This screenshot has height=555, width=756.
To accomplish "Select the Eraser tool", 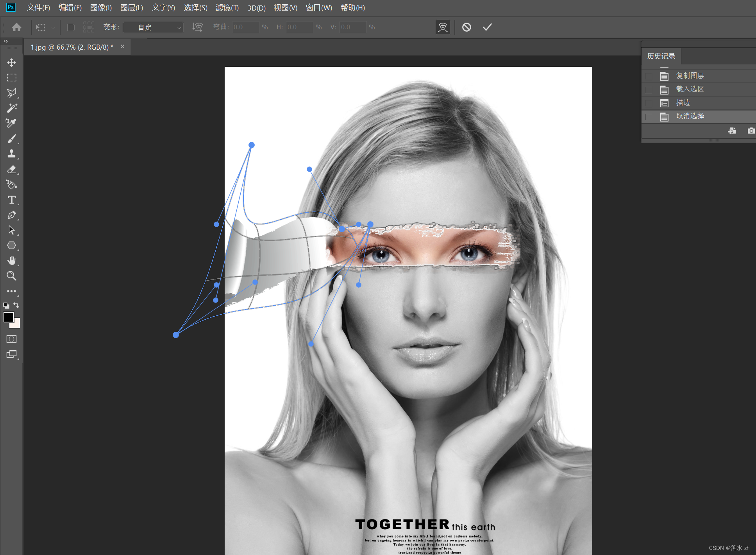I will pyautogui.click(x=11, y=169).
